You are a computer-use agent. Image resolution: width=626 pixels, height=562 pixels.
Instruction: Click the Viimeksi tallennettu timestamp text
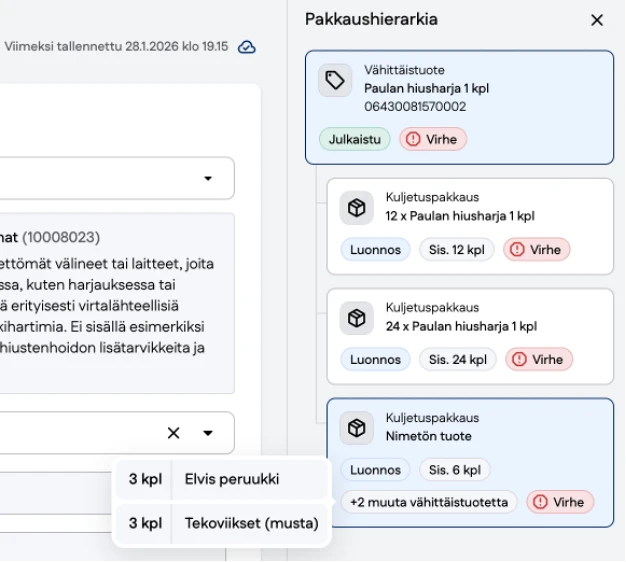tap(116, 46)
